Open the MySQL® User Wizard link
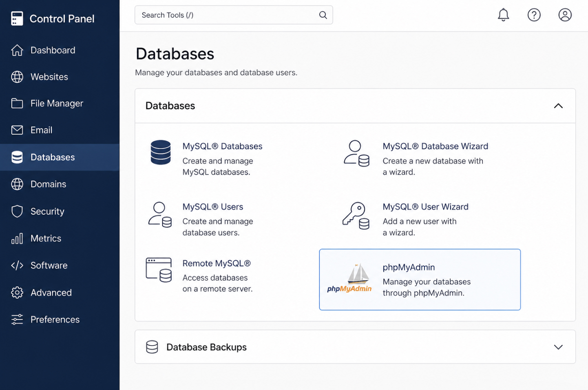 tap(425, 207)
